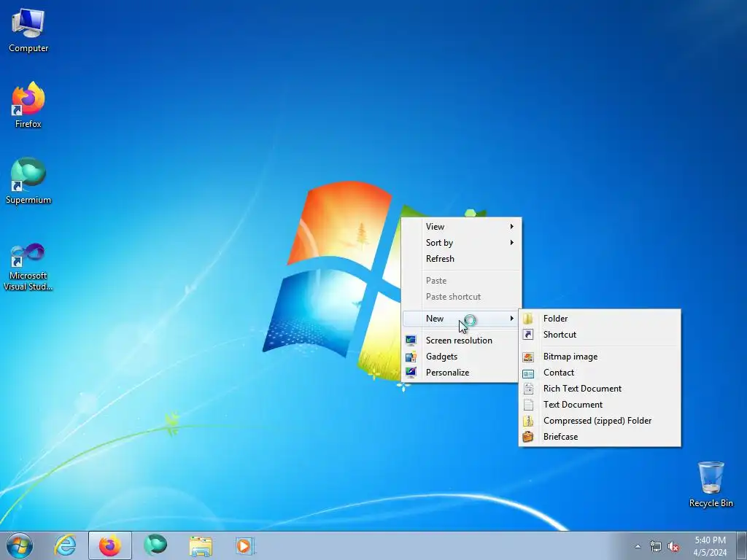747x560 pixels.
Task: Launch Internet Explorer from the taskbar
Action: point(65,545)
